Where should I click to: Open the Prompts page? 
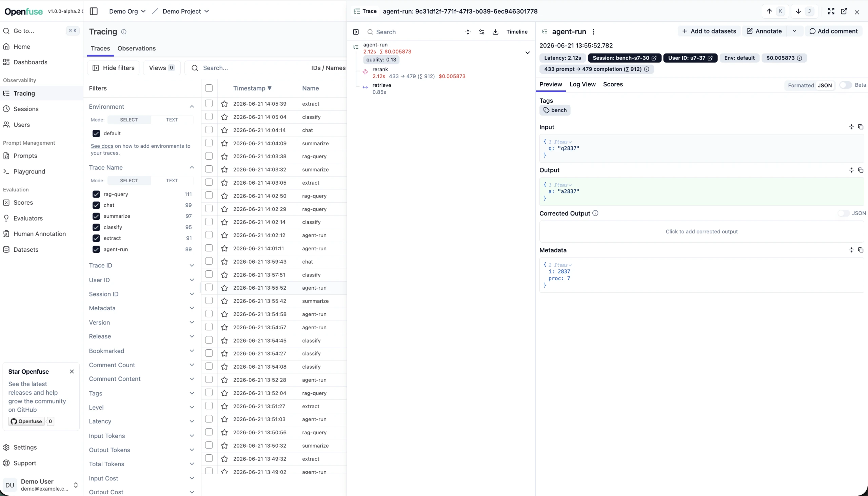25,156
